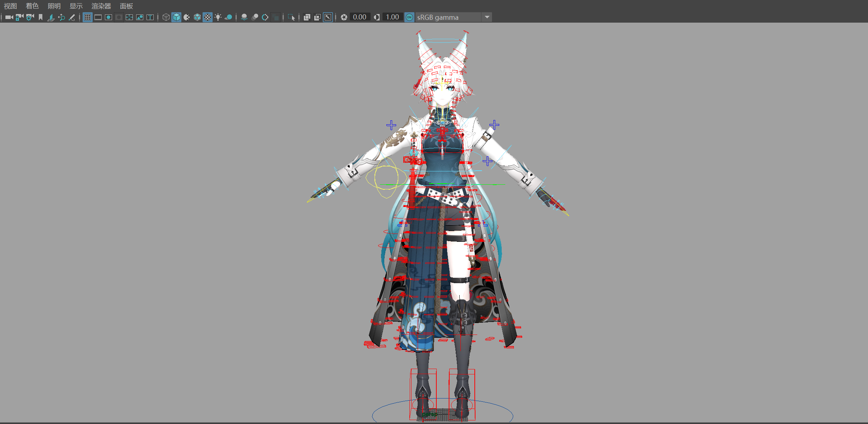Toggle the Grid display button
This screenshot has height=424, width=868.
pos(87,17)
